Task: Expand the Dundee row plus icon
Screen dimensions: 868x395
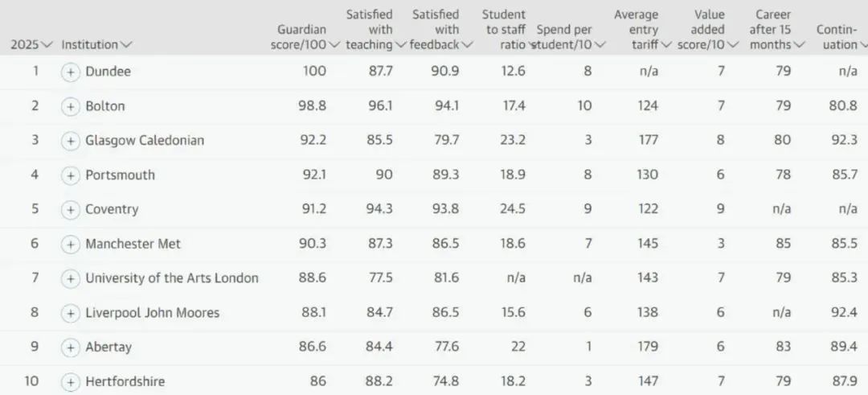Action: point(70,72)
